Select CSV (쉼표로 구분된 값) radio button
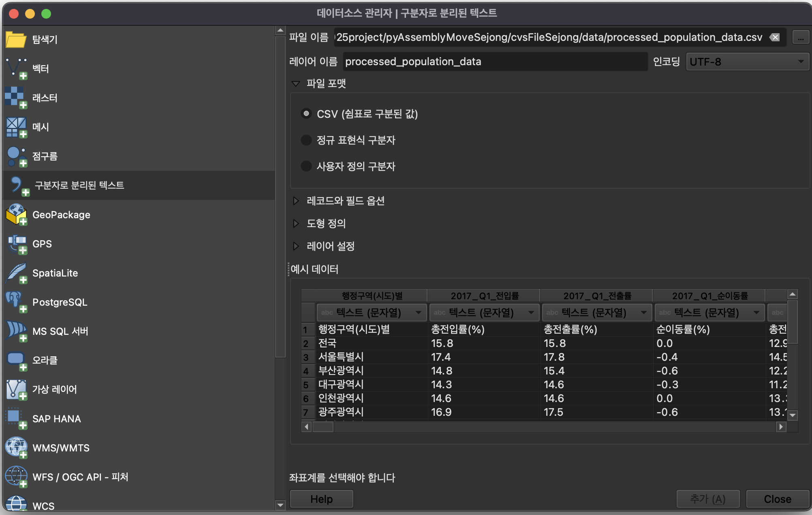This screenshot has width=812, height=515. click(x=306, y=114)
